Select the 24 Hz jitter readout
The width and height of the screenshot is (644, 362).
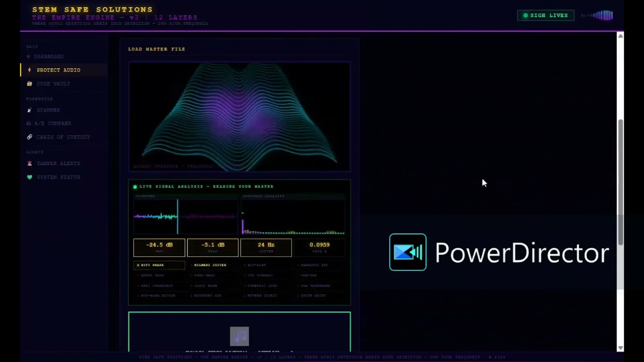266,247
